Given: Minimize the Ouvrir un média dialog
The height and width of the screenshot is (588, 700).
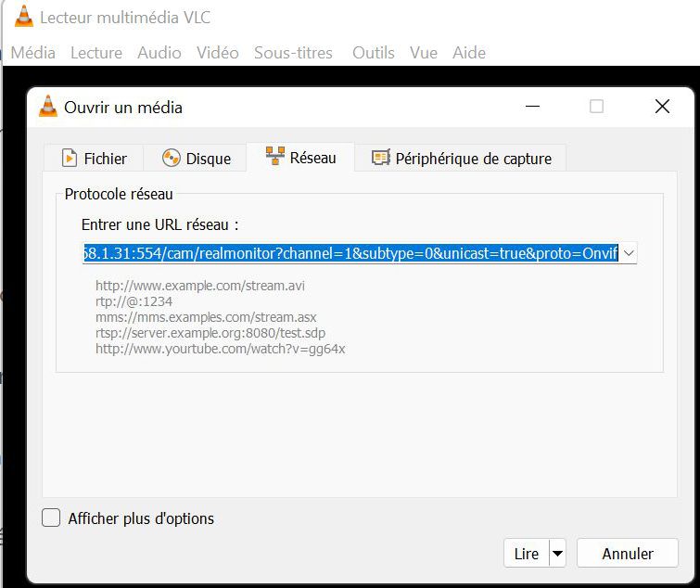Looking at the screenshot, I should pyautogui.click(x=532, y=107).
